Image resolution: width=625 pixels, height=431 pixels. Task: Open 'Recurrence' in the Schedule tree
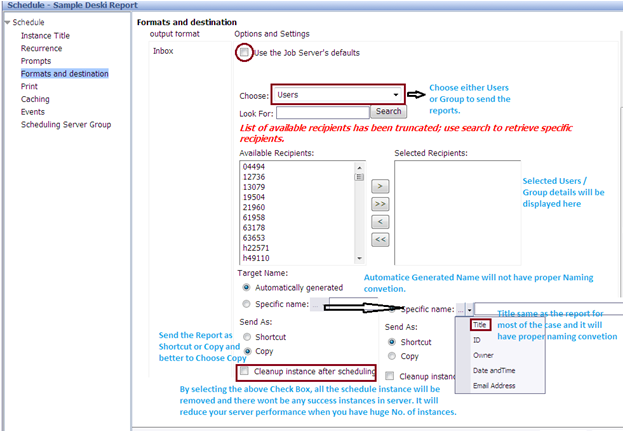click(41, 48)
